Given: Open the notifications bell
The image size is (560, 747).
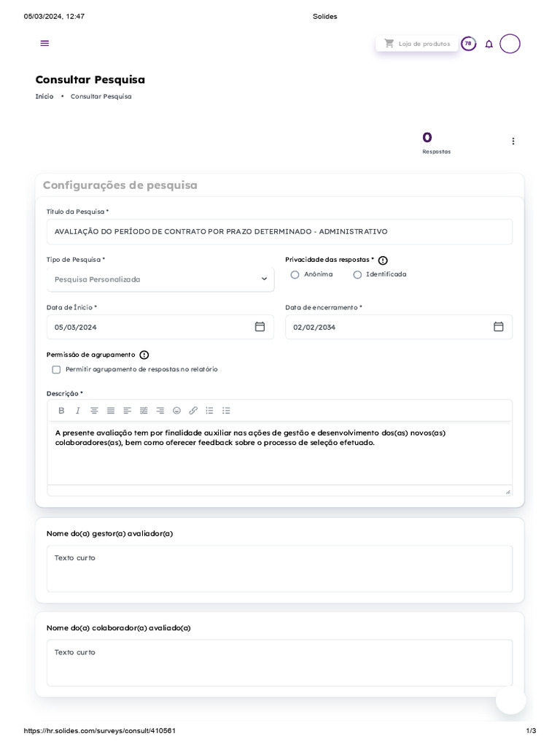Looking at the screenshot, I should pos(489,44).
